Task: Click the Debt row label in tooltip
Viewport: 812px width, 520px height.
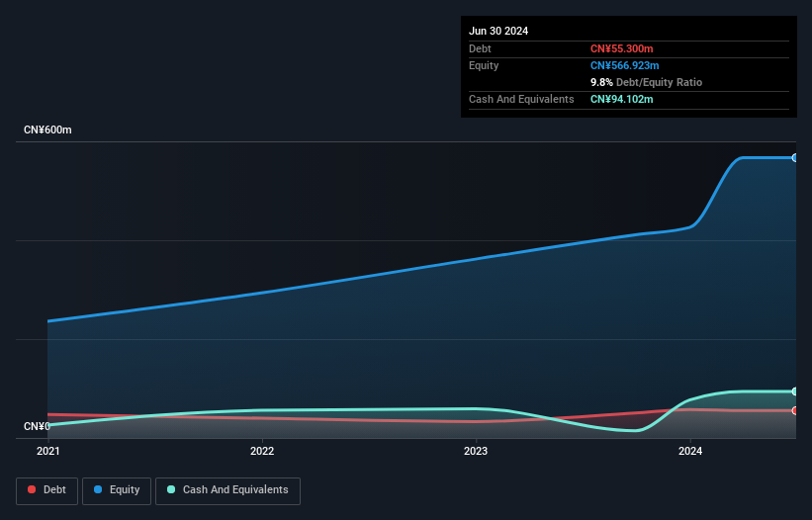Action: 480,48
